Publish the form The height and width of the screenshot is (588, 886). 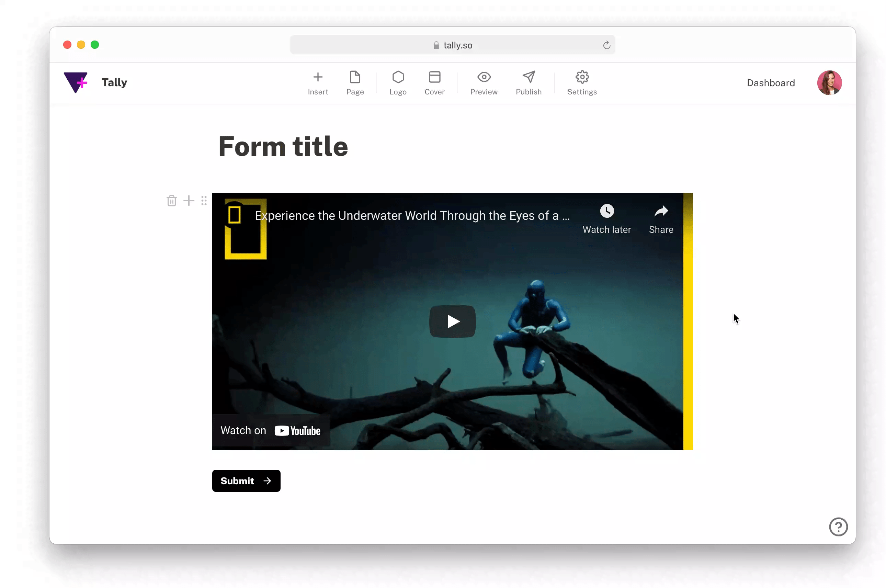(528, 83)
